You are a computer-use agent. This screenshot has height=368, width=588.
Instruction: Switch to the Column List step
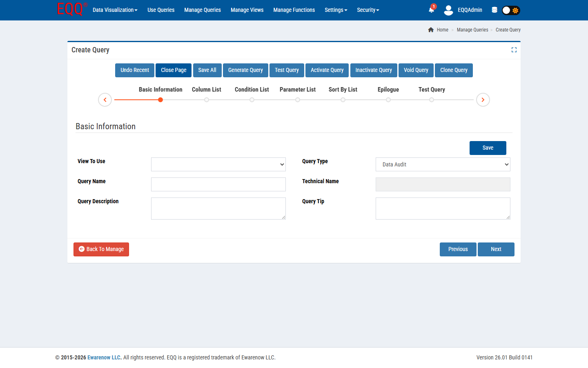[207, 99]
